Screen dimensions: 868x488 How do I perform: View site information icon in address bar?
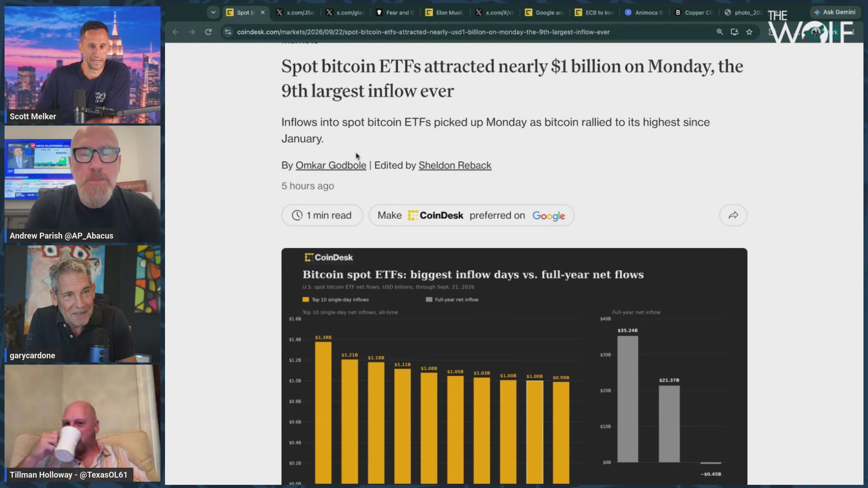[228, 32]
